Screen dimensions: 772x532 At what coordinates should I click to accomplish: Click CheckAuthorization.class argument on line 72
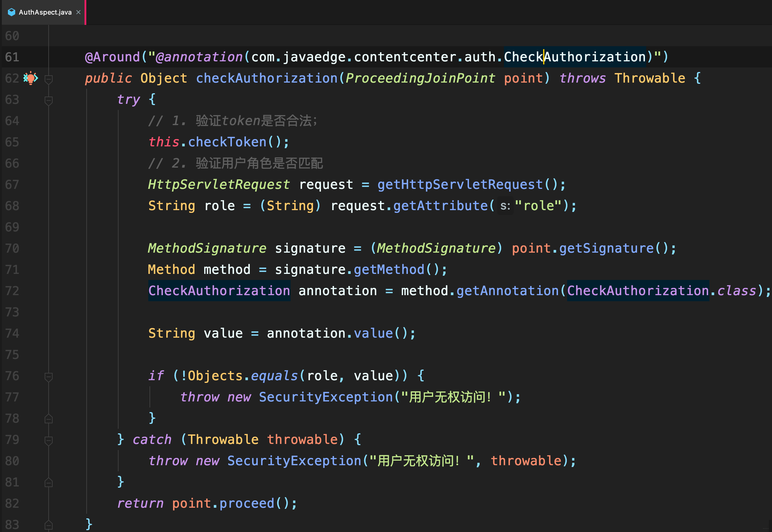click(x=662, y=291)
